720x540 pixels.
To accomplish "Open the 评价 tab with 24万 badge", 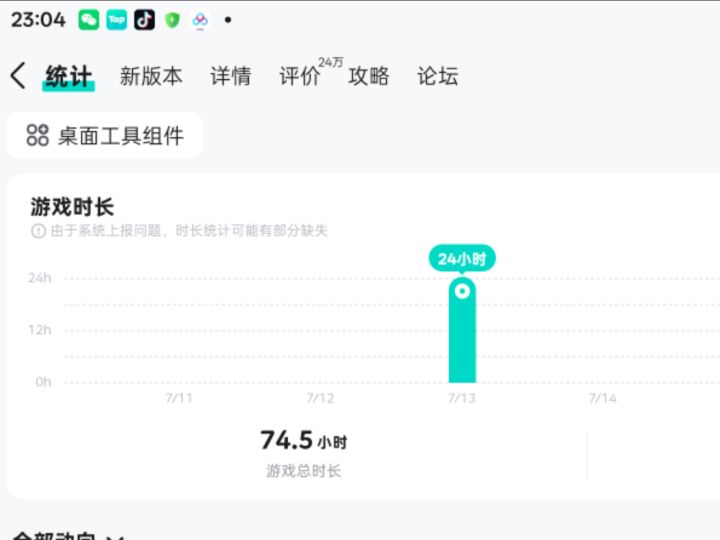I will pyautogui.click(x=311, y=73).
